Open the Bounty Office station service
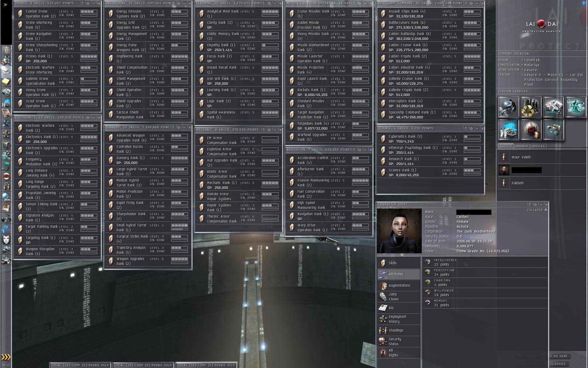Image resolution: width=588 pixels, height=368 pixels. 531,130
